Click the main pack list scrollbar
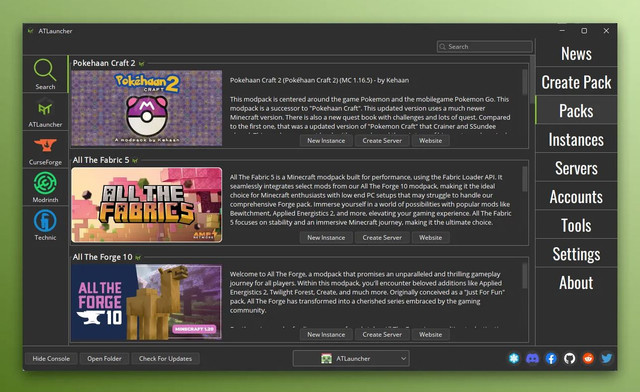Screen dimensions: 640x392 pyautogui.click(x=532, y=80)
